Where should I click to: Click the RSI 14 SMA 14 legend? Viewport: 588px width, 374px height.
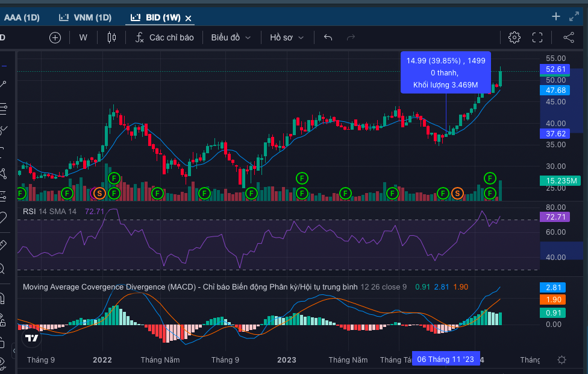[49, 211]
